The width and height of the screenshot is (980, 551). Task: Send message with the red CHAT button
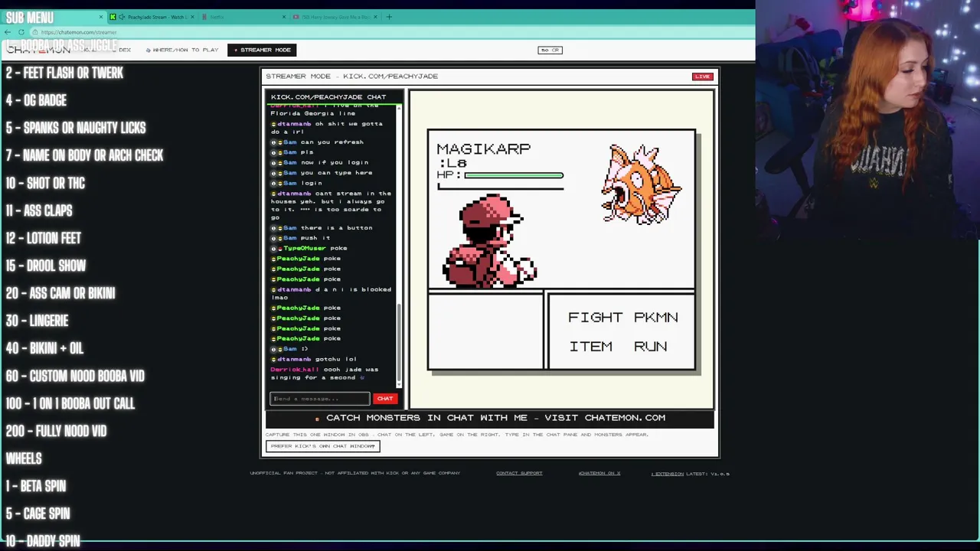(385, 399)
